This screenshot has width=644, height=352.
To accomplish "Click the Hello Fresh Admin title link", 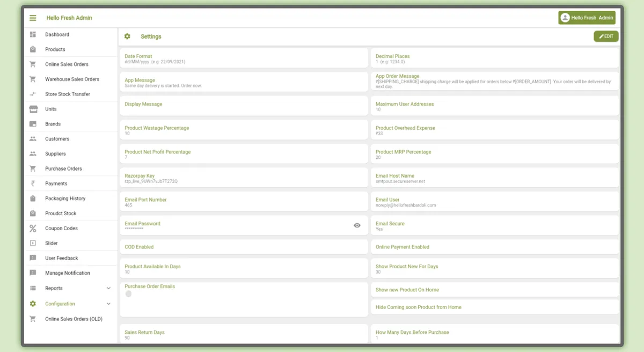I will click(69, 18).
